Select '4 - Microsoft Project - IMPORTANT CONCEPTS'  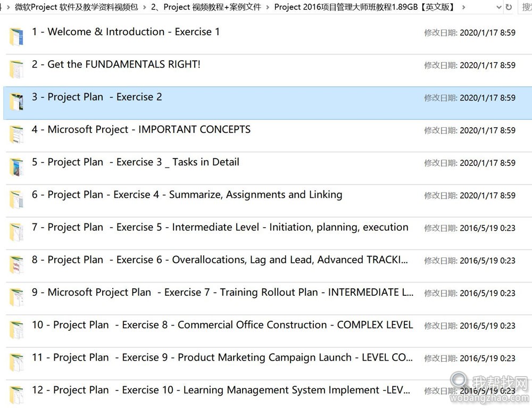coord(141,130)
